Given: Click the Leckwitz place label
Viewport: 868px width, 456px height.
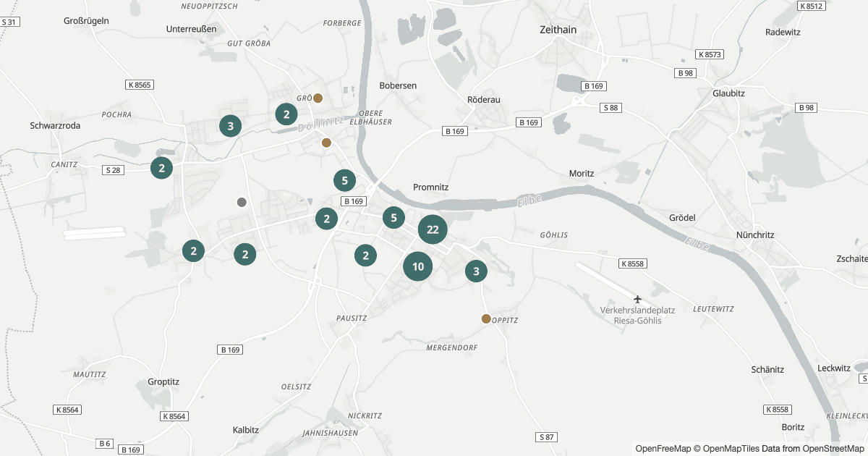Looking at the screenshot, I should (x=834, y=368).
